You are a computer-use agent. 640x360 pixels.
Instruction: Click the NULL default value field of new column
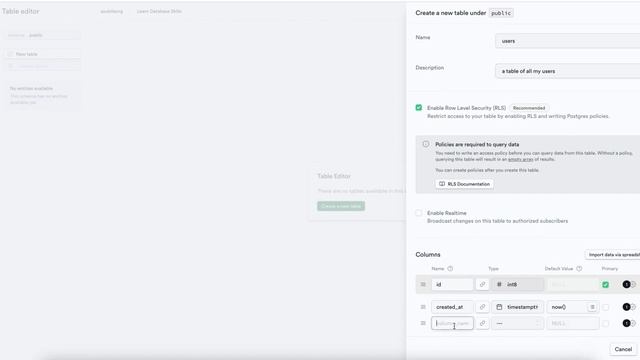(573, 323)
